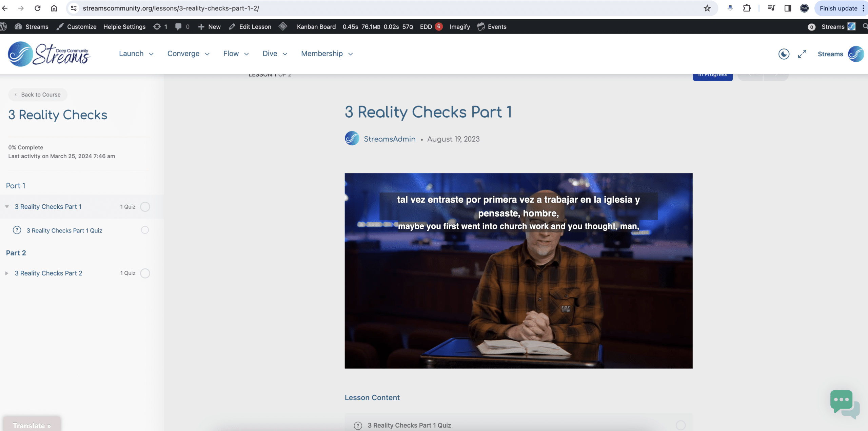
Task: Open the StreamsAdmin author link
Action: [x=390, y=139]
